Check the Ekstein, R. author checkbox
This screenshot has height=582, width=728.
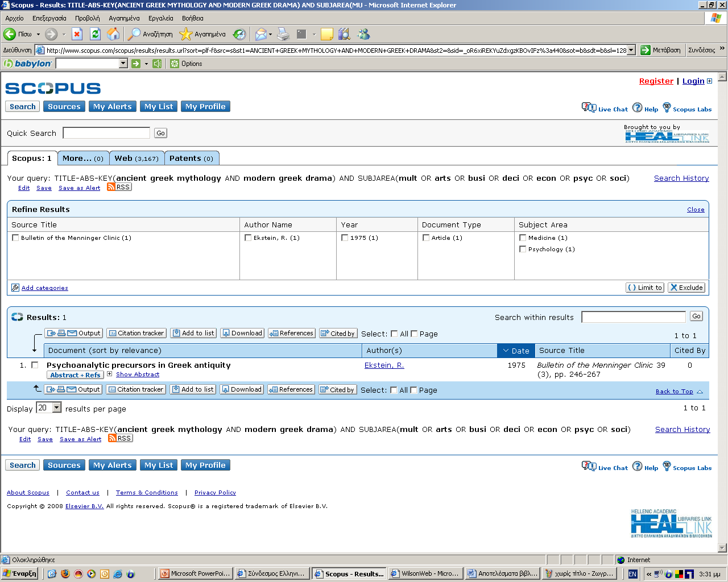click(248, 238)
